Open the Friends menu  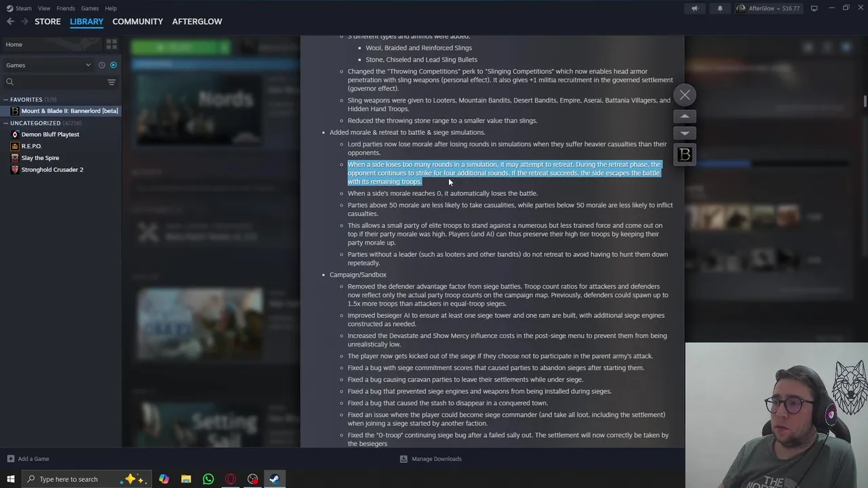66,8
